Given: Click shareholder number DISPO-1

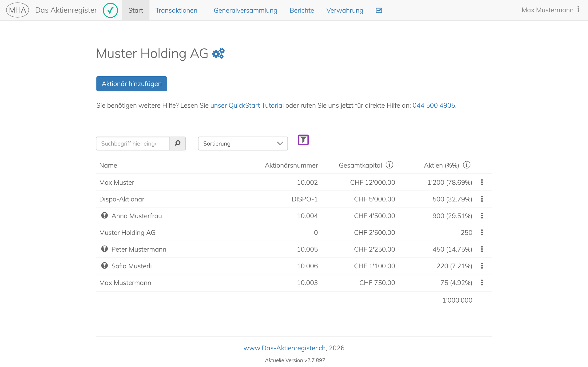Looking at the screenshot, I should coord(304,199).
